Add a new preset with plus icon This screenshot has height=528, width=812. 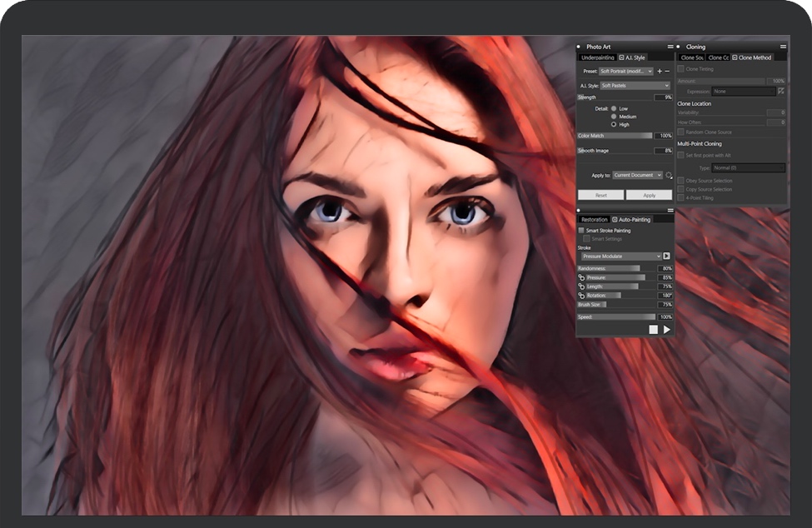(x=659, y=72)
